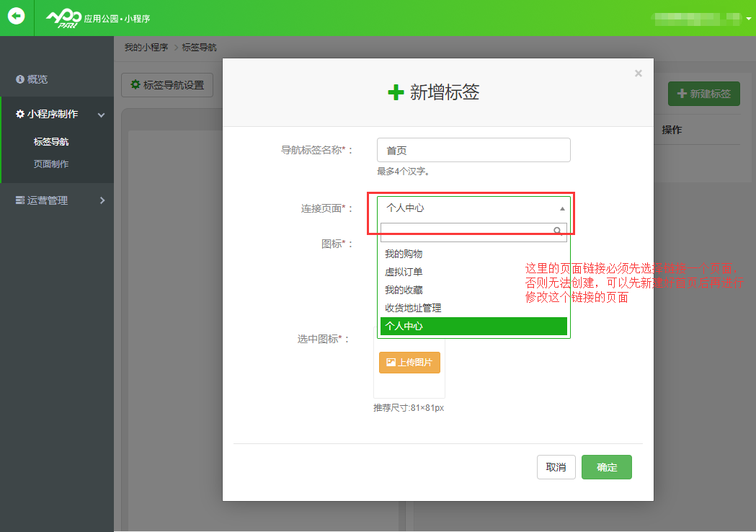Click the 上传图片 upload button
Viewport: 756px width, 532px height.
pyautogui.click(x=409, y=363)
